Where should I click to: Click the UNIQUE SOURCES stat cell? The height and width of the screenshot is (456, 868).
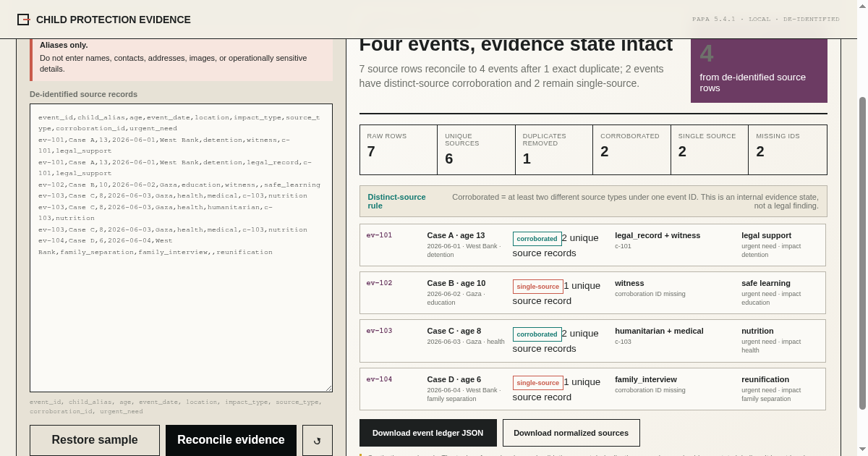476,150
